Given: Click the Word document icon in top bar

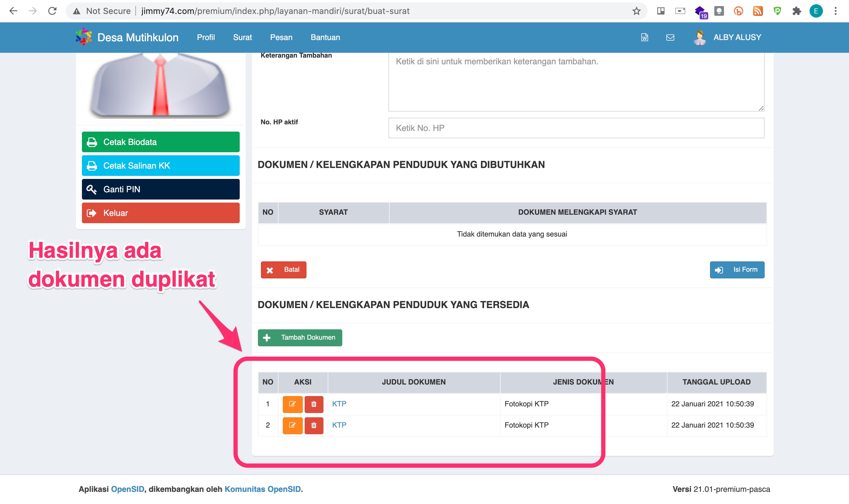Looking at the screenshot, I should click(x=644, y=37).
